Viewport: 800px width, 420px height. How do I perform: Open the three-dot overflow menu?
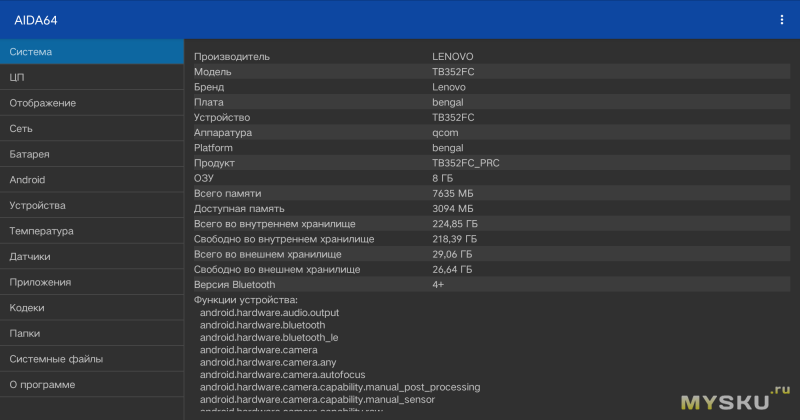781,20
